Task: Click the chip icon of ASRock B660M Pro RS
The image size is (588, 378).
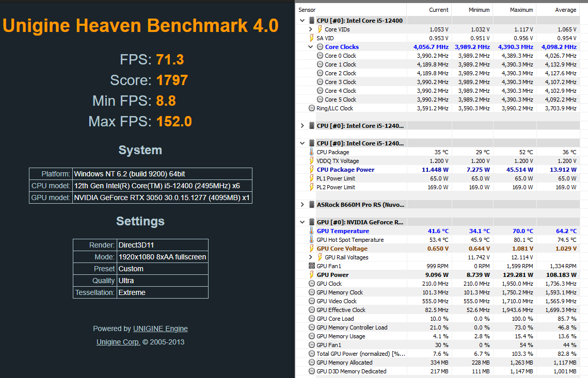Action: [x=311, y=205]
